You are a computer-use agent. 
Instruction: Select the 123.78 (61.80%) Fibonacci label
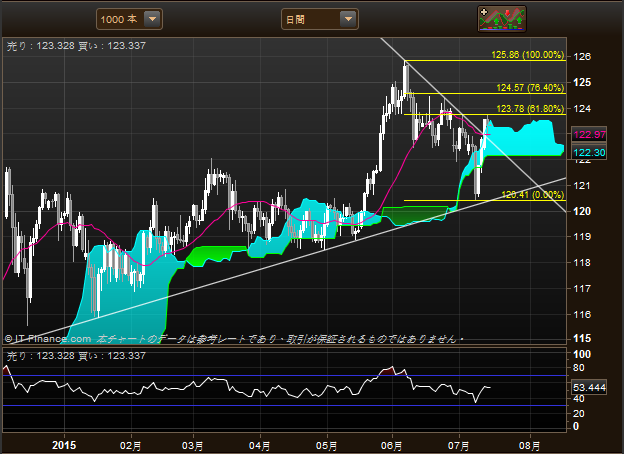[530, 109]
